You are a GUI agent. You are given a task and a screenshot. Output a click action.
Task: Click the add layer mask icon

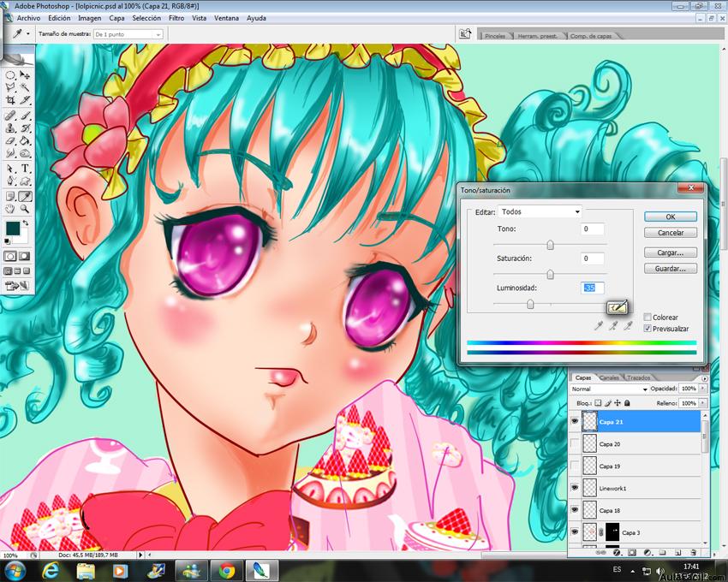[x=632, y=552]
